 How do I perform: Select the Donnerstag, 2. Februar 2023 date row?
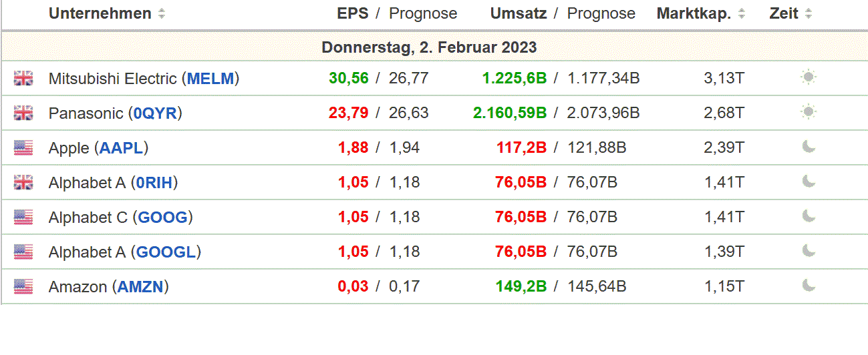pyautogui.click(x=429, y=47)
